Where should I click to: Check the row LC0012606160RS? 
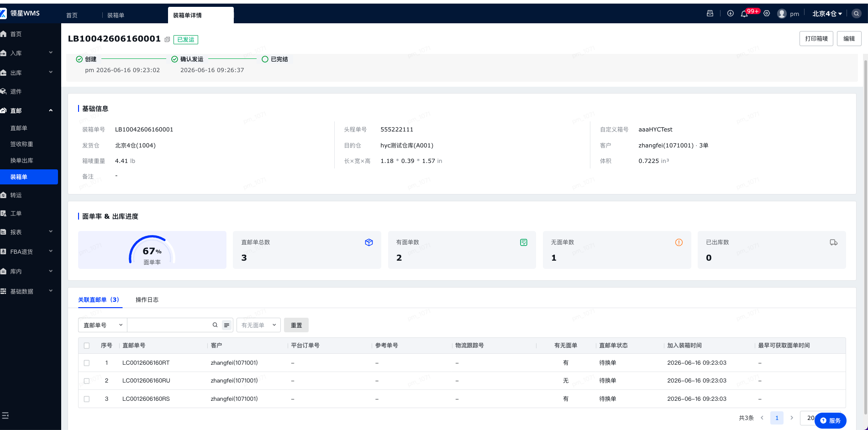click(87, 399)
